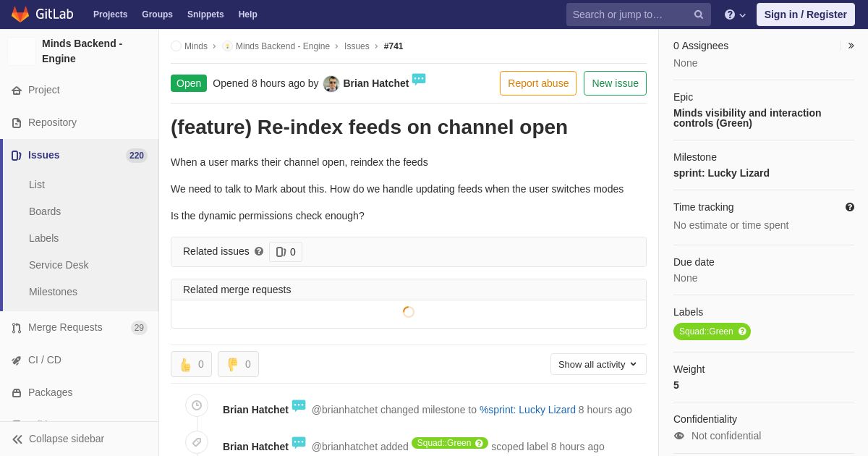Open the Projects menu
Viewport: 868px width, 456px height.
click(x=110, y=14)
